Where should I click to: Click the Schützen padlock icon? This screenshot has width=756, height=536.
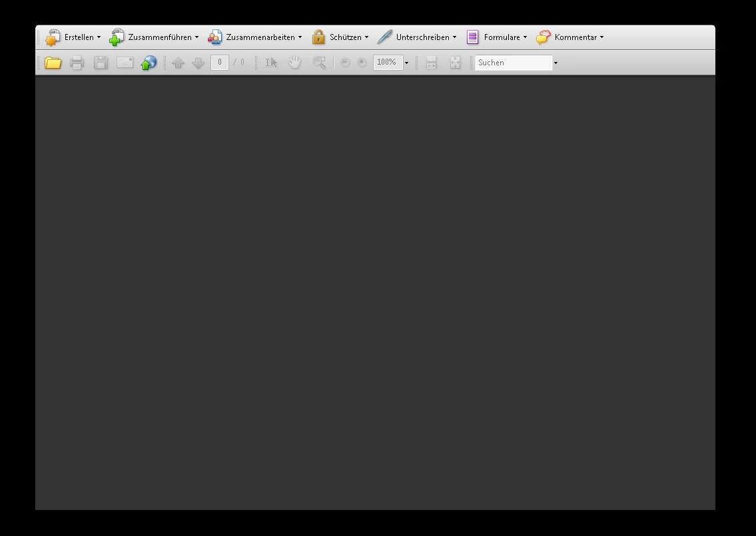(318, 37)
